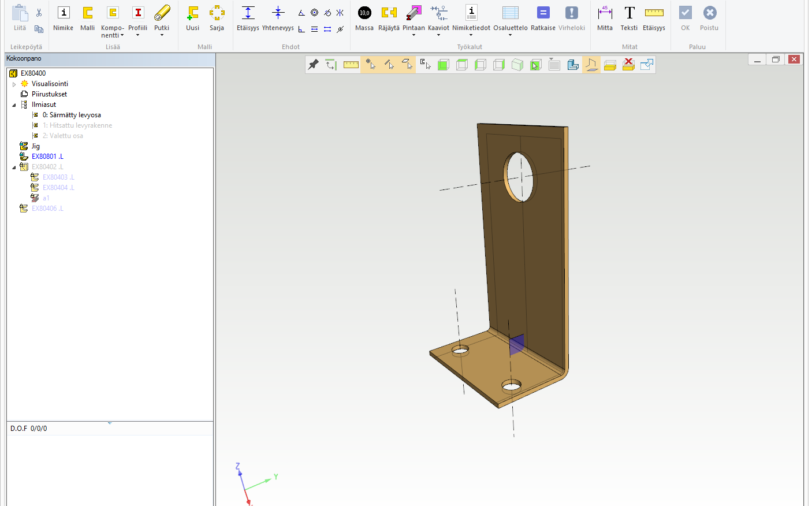Insert a Teksti text annotation
Screen dimensions: 812x506
(x=629, y=13)
